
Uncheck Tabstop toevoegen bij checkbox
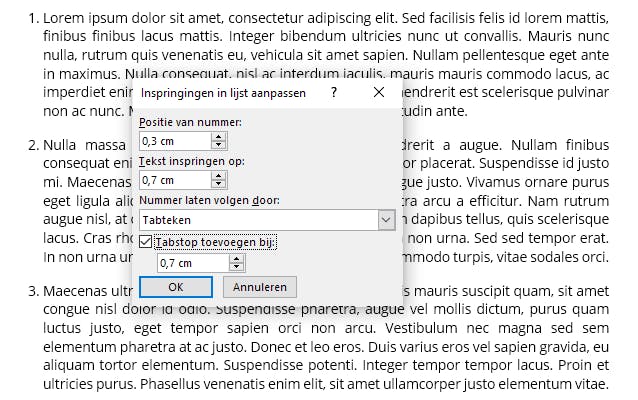tap(146, 241)
